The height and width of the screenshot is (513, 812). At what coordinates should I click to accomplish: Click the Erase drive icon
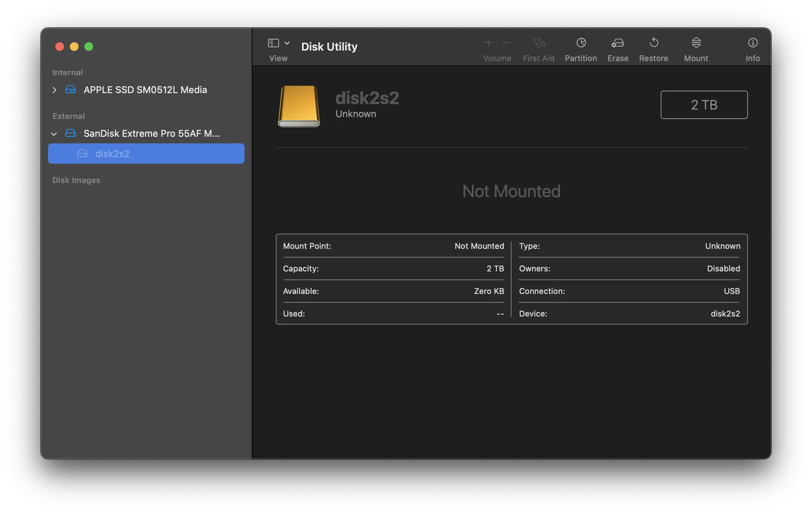click(x=618, y=43)
